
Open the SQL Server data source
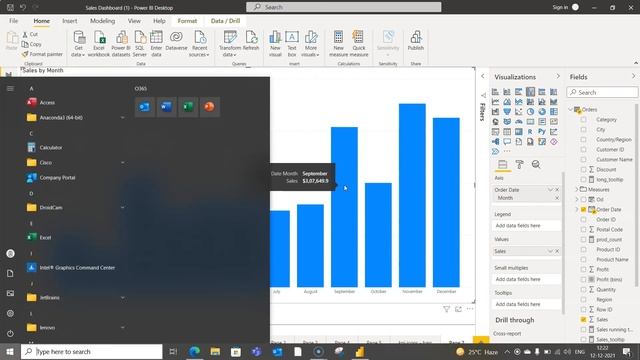pyautogui.click(x=140, y=44)
